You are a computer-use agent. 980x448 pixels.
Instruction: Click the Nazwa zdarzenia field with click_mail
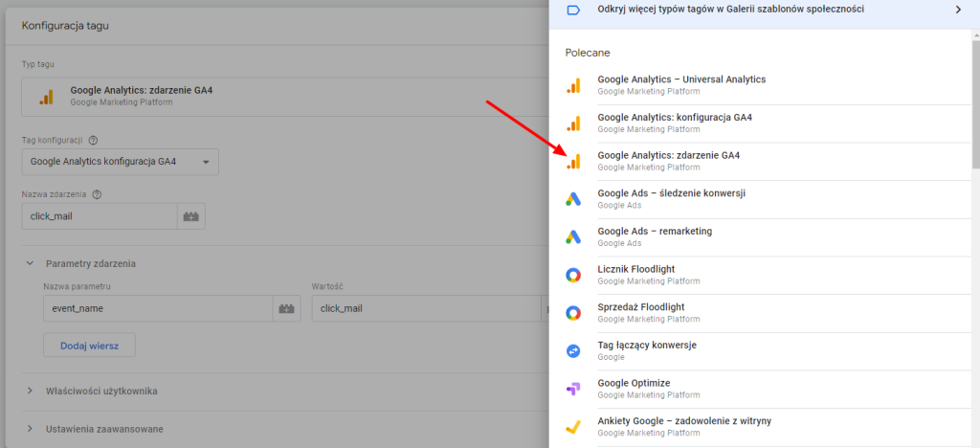100,216
